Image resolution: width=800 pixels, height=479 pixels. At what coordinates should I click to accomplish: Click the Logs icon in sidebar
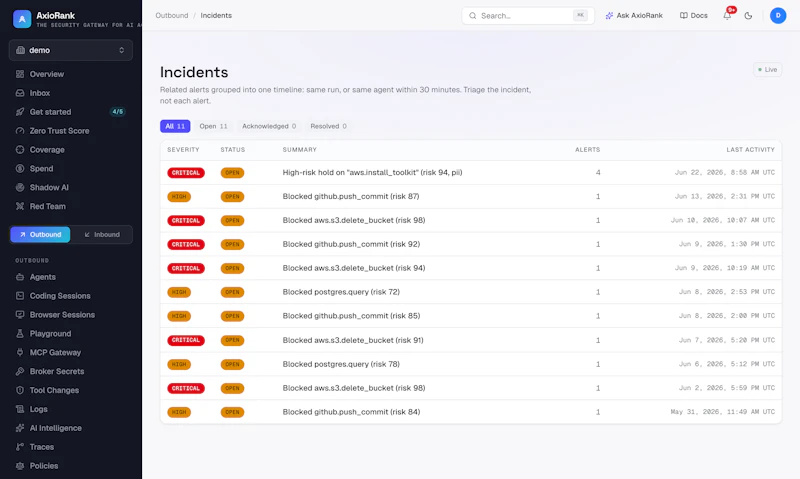coord(20,409)
